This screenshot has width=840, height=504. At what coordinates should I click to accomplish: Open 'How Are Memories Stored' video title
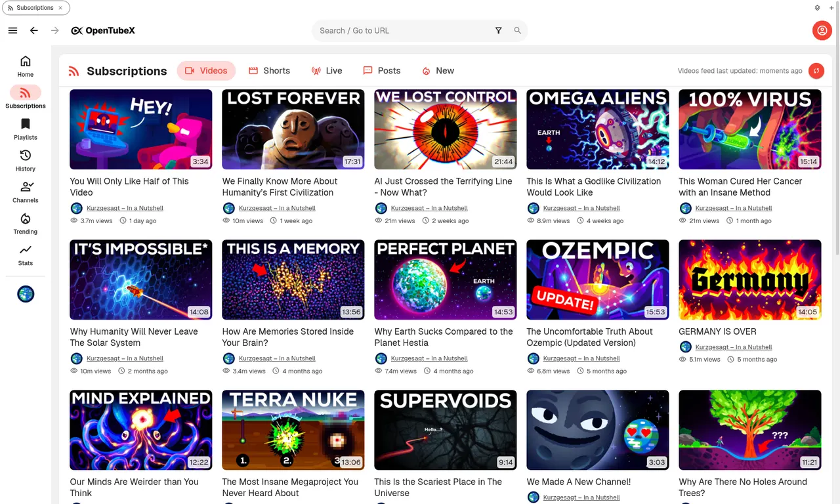pos(288,337)
